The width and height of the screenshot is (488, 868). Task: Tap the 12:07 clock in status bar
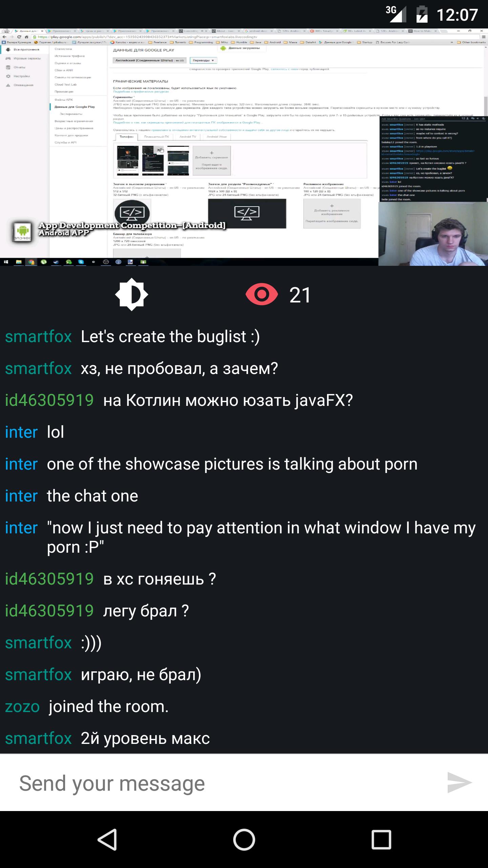coord(457,15)
